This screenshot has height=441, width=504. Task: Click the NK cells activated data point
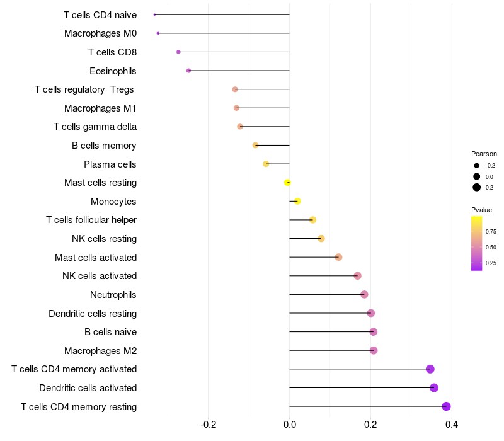pyautogui.click(x=357, y=276)
